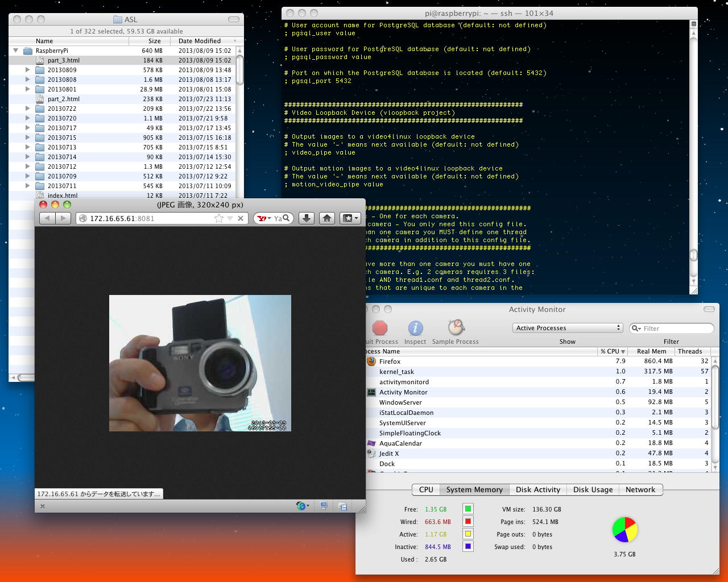
Task: Click the monitor add-on icon in Firefox status bar
Action: 324,506
